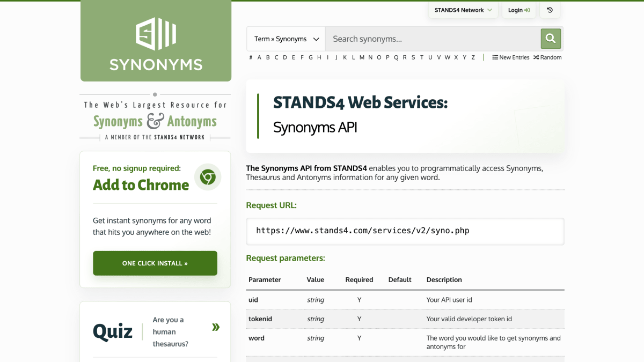Click the request URL code box
This screenshot has height=362, width=644.
(x=405, y=231)
